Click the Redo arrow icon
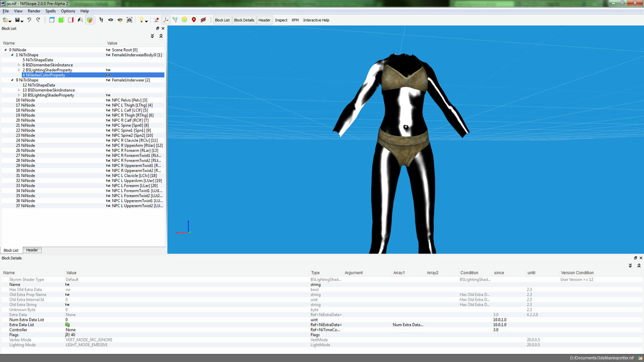This screenshot has width=644, height=362. [38, 20]
